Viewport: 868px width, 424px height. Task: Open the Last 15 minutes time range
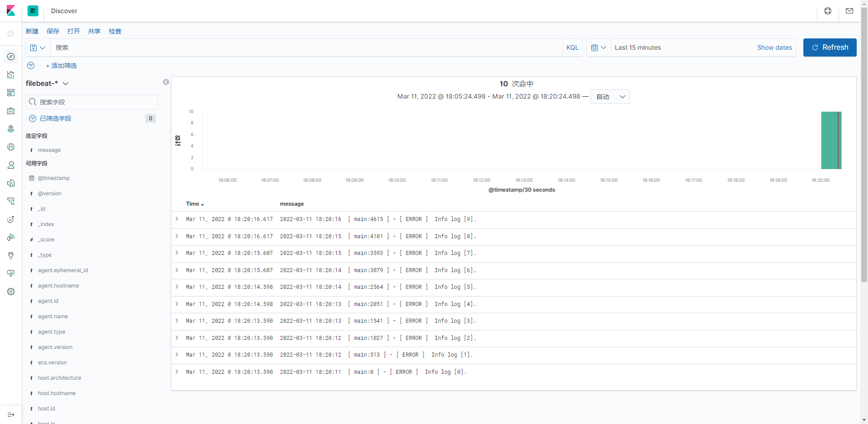point(638,47)
